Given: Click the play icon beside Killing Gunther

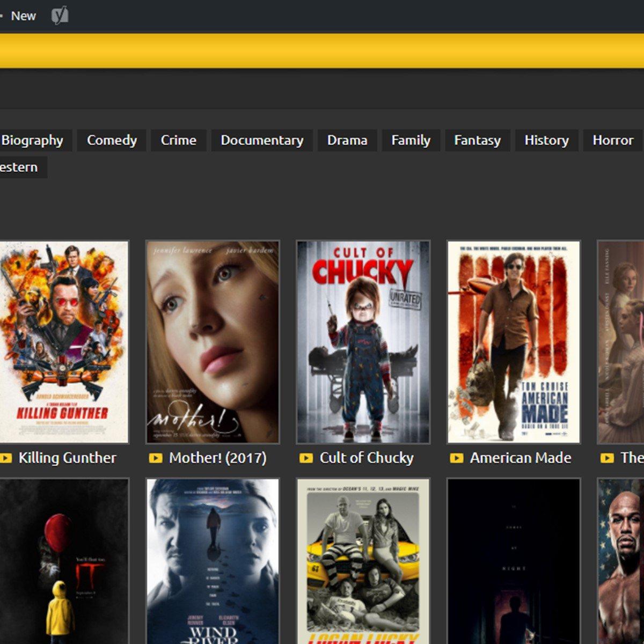Looking at the screenshot, I should point(6,458).
